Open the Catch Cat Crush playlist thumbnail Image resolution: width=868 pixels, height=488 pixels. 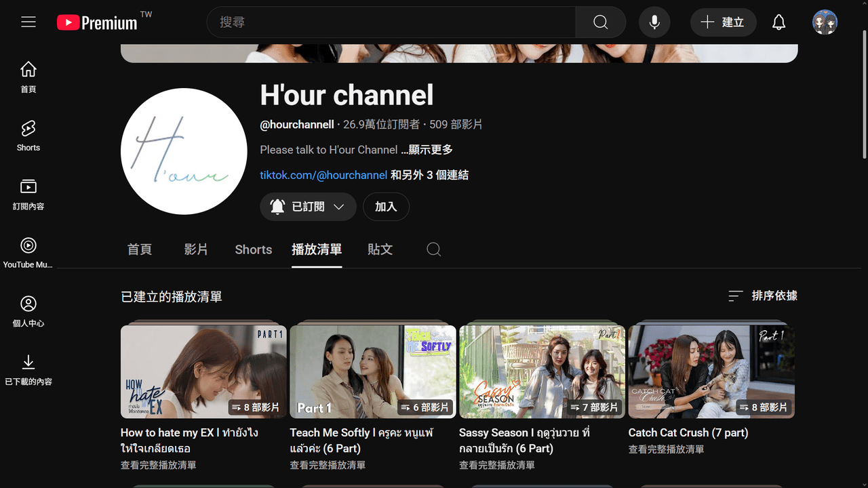[711, 371]
